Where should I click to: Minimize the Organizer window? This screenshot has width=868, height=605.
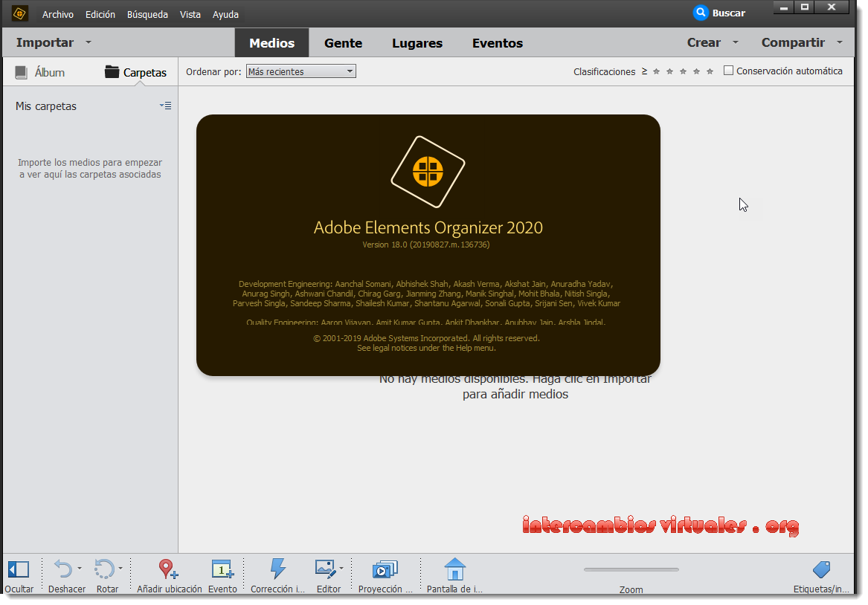coord(784,7)
